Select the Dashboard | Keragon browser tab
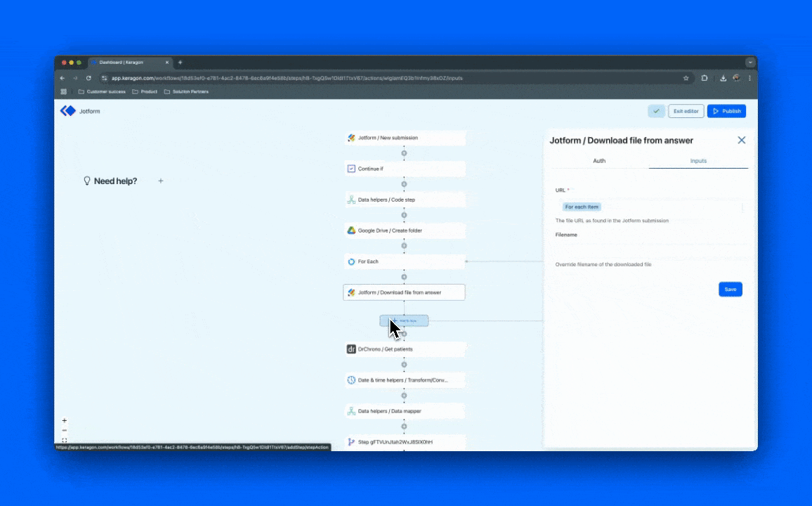The width and height of the screenshot is (812, 506). [x=130, y=62]
